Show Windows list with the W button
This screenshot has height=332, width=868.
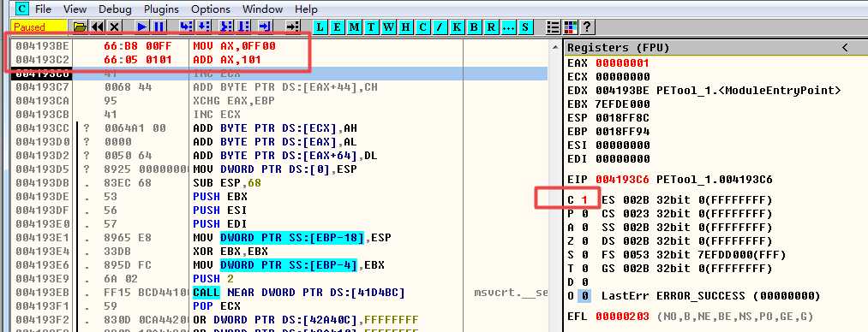click(x=388, y=27)
